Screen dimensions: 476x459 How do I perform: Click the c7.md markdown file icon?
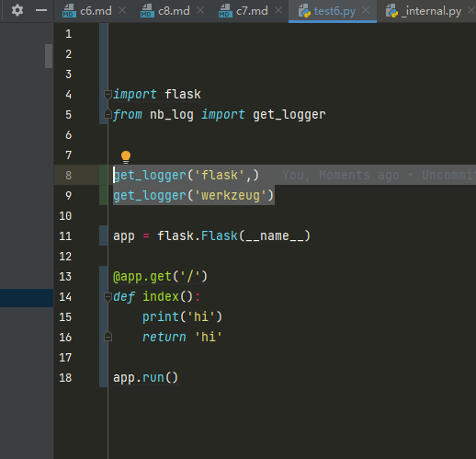click(225, 11)
